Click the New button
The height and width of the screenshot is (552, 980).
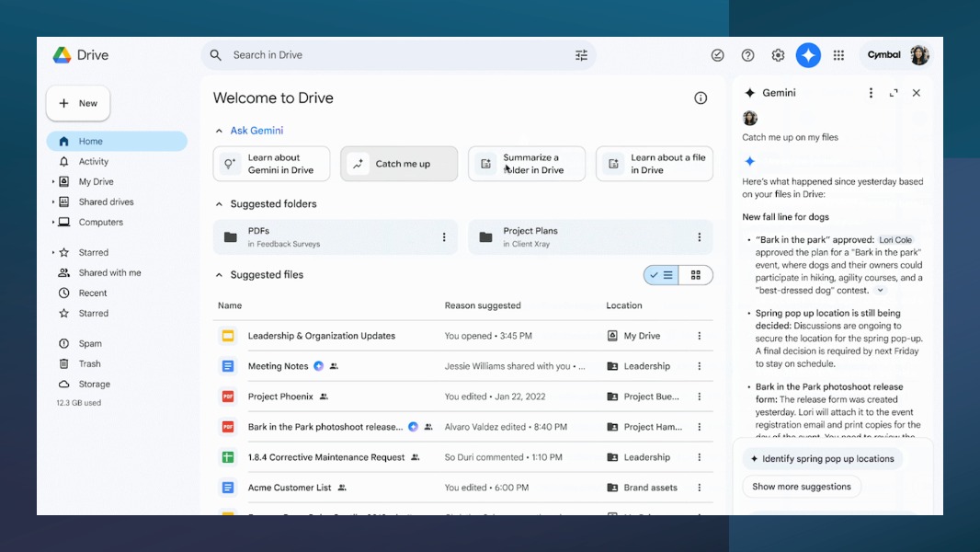[78, 104]
